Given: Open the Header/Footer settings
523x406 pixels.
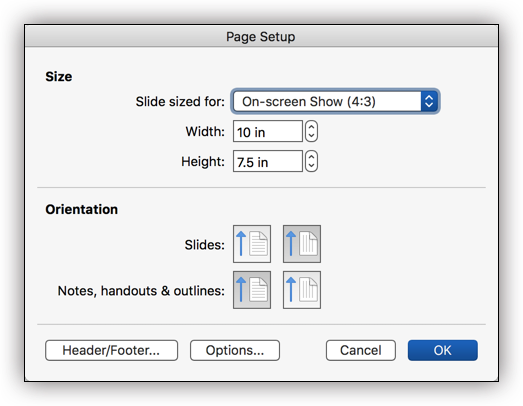Looking at the screenshot, I should click(x=111, y=350).
